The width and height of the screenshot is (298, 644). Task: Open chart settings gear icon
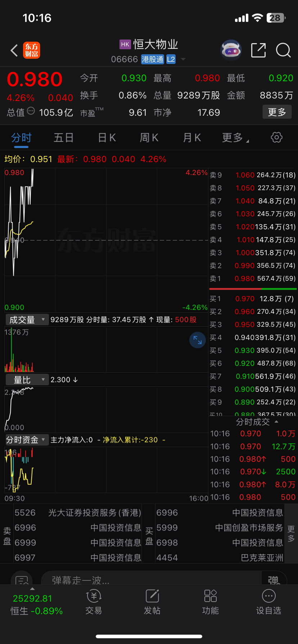276,137
